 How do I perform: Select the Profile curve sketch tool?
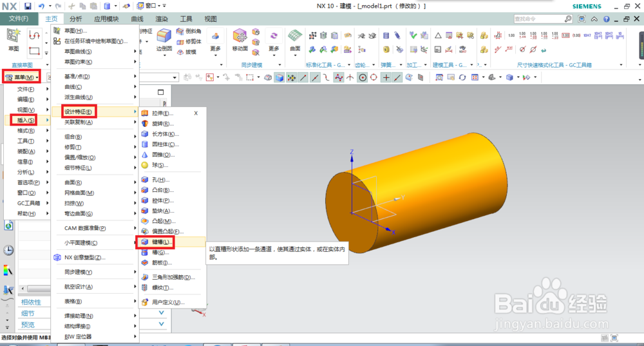pos(35,35)
